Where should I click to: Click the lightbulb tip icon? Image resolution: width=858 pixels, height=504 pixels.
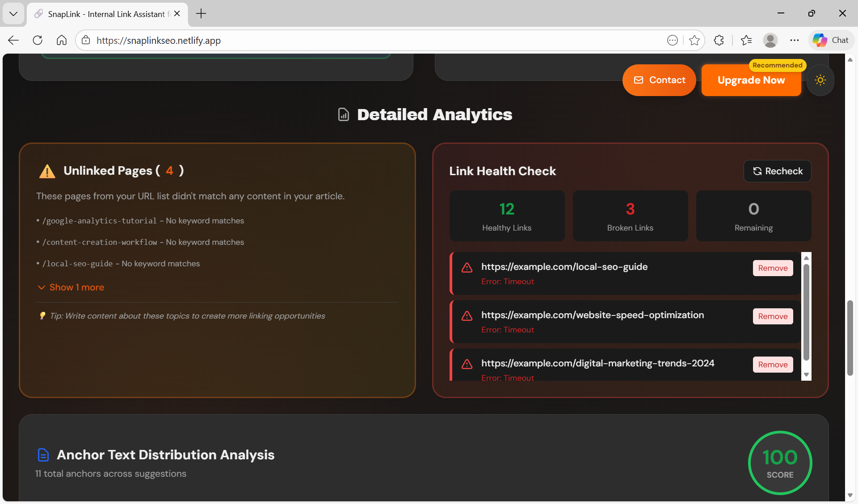(42, 316)
